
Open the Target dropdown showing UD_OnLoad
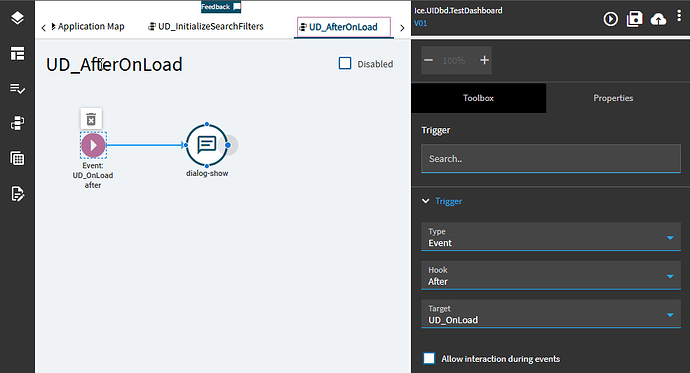551,314
